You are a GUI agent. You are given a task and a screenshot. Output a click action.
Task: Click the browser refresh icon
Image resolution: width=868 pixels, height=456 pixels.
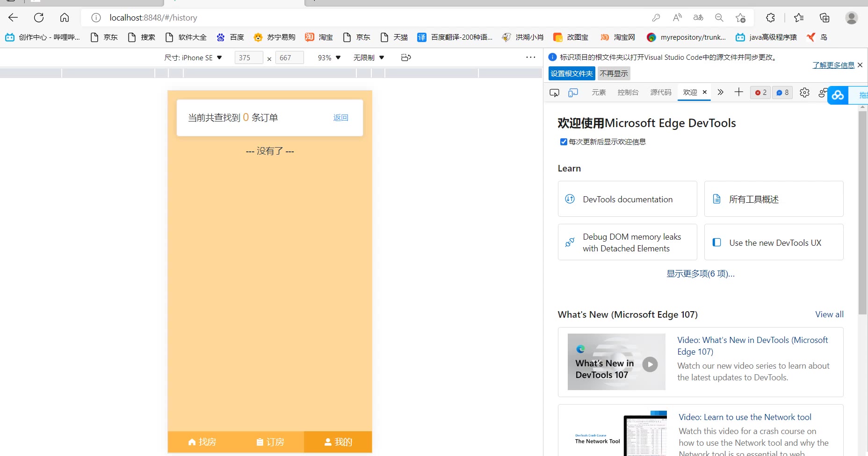coord(39,18)
